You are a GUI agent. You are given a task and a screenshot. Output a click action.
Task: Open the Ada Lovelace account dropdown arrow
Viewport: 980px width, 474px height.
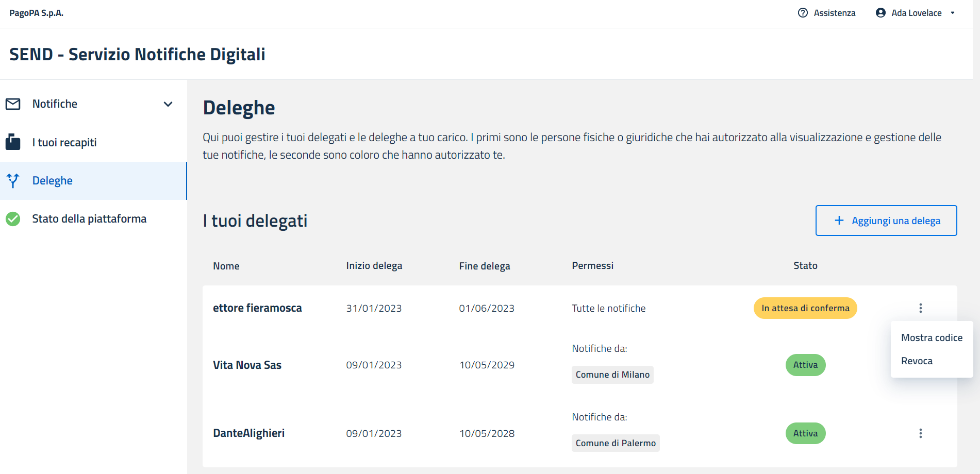point(953,13)
